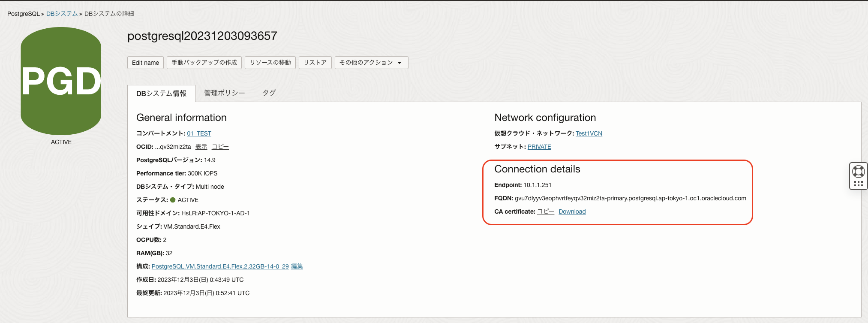
Task: Open the Test1VCN network link
Action: 589,133
